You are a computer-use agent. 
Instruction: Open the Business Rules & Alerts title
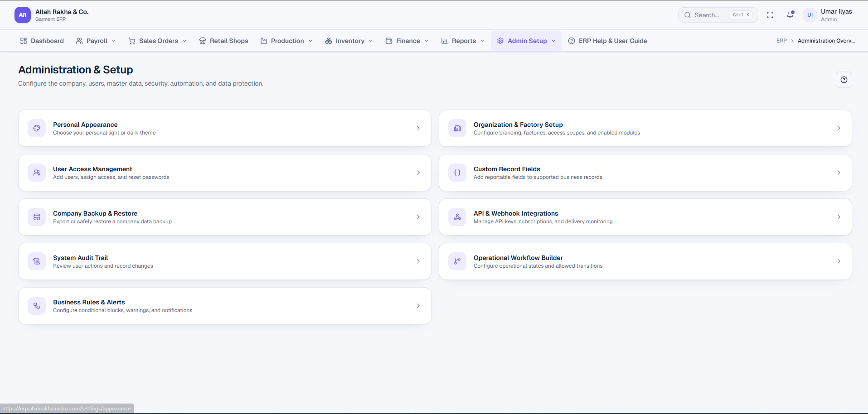[89, 302]
